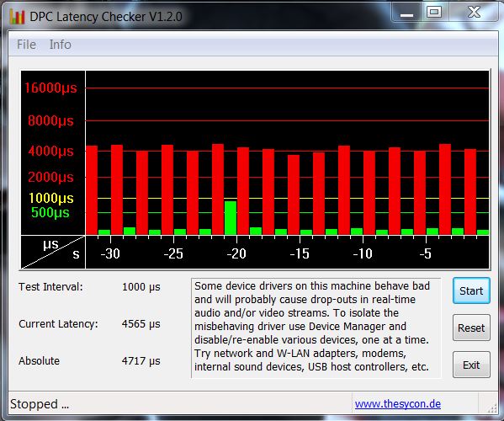Click the Reset button

(471, 328)
